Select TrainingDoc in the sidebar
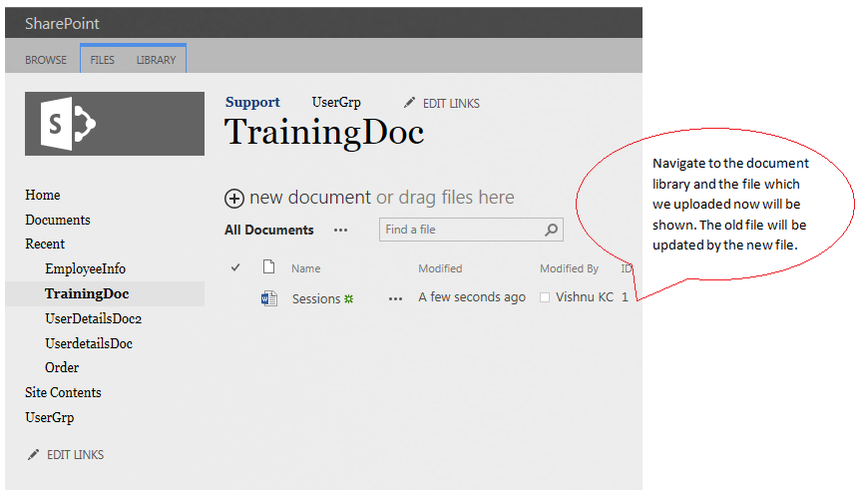Viewport: 868px width, 494px height. [87, 294]
